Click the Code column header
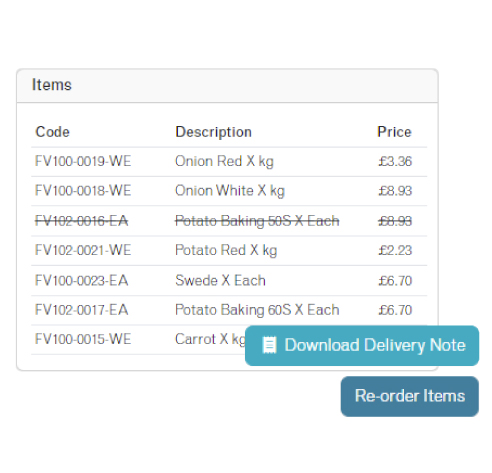 click(x=52, y=132)
